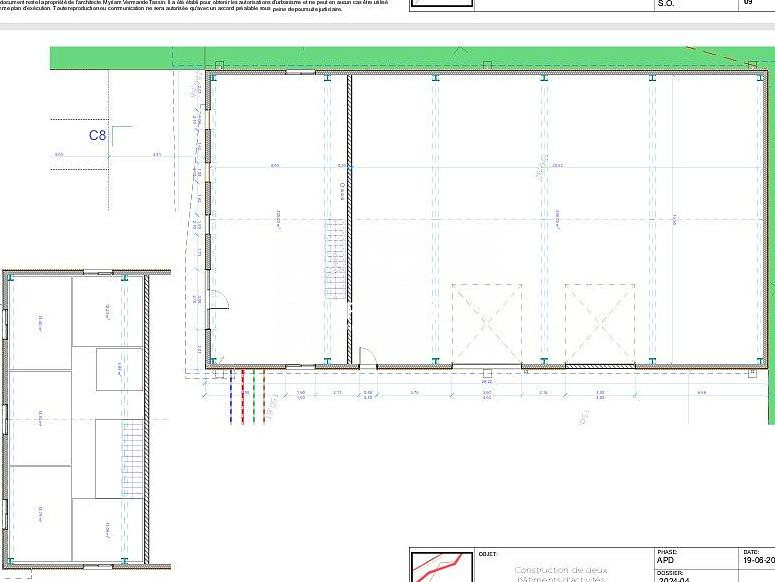The width and height of the screenshot is (775, 582).
Task: Click the green dashed utility line
Action: point(253,396)
